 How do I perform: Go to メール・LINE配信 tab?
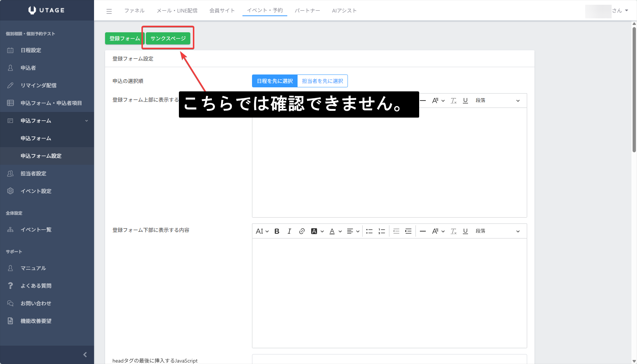[177, 11]
